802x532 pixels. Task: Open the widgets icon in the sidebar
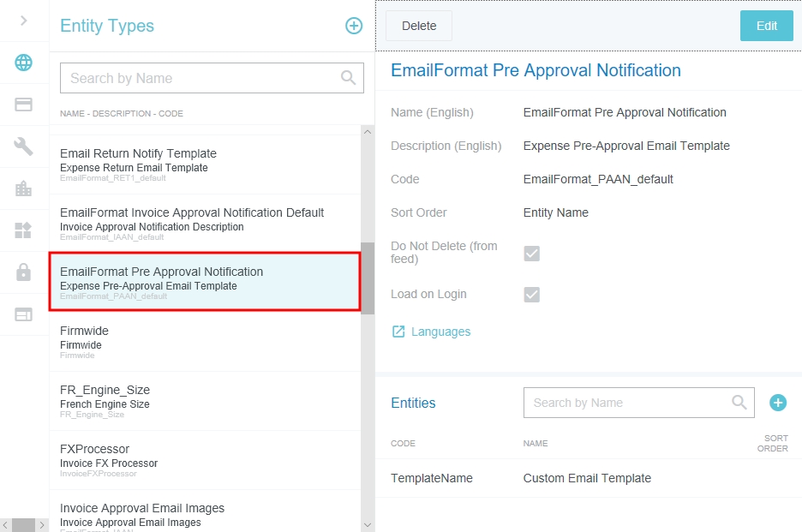(x=24, y=230)
